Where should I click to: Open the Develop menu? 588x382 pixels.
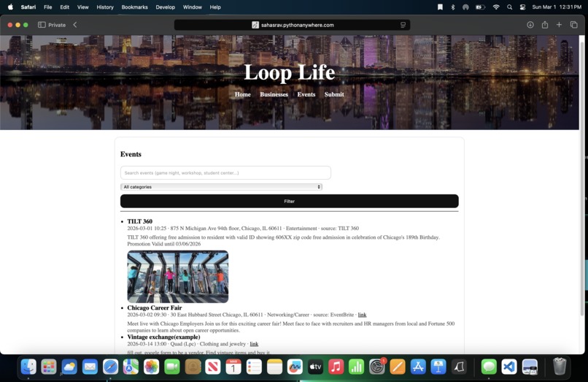tap(166, 7)
